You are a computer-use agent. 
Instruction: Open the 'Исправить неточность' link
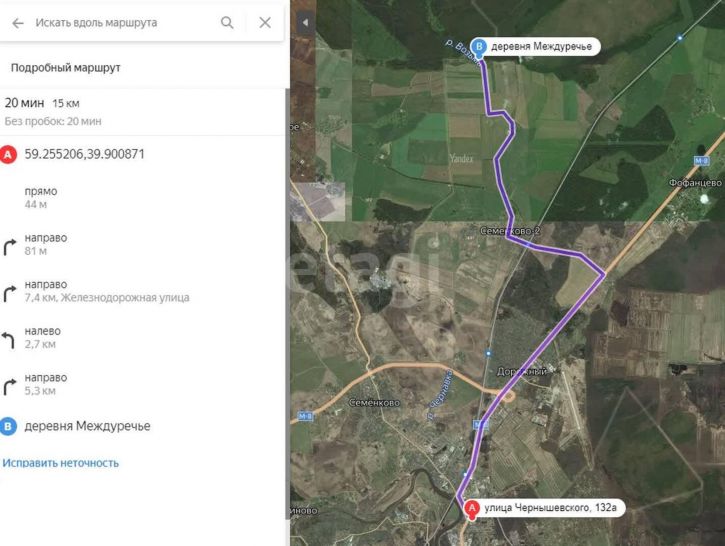[61, 463]
